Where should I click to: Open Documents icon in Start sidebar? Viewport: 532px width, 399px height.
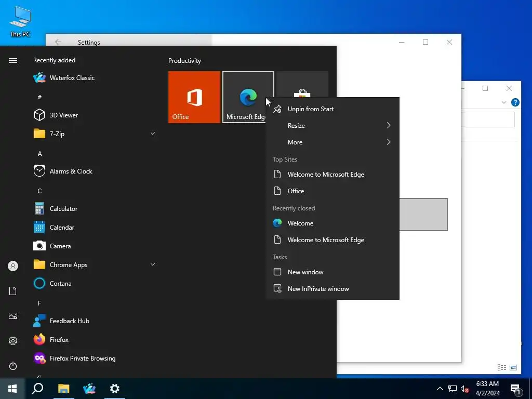coord(13,291)
